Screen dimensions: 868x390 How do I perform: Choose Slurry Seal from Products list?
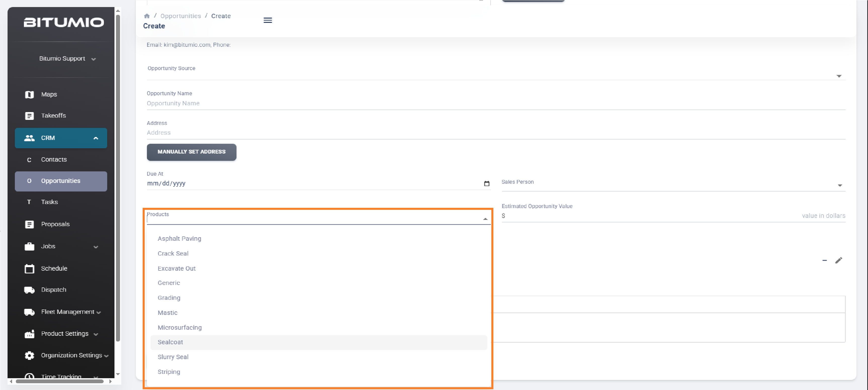(319, 357)
